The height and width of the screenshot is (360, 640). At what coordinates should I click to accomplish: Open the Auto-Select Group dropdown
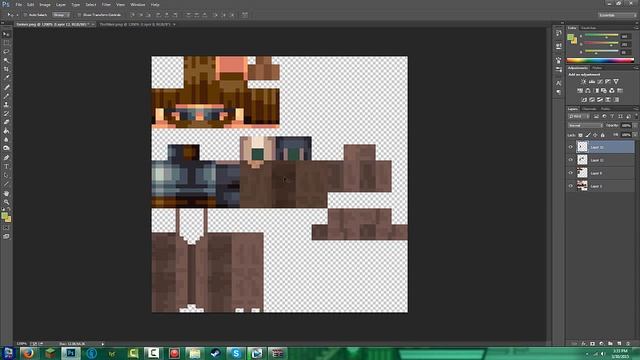[x=61, y=15]
